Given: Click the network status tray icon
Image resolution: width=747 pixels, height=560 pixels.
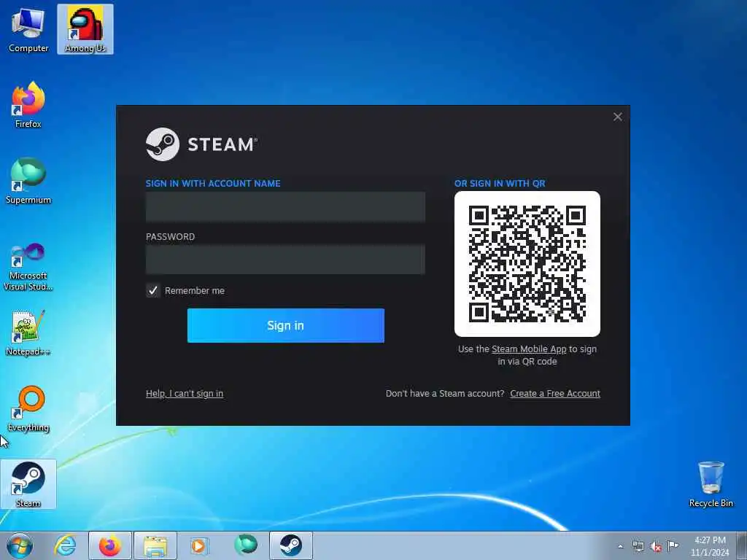Looking at the screenshot, I should pyautogui.click(x=638, y=546).
